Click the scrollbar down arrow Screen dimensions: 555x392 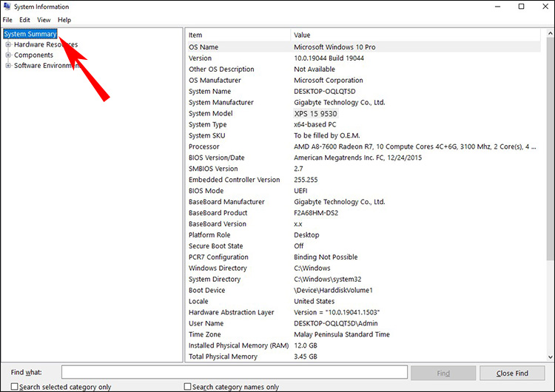click(x=551, y=357)
